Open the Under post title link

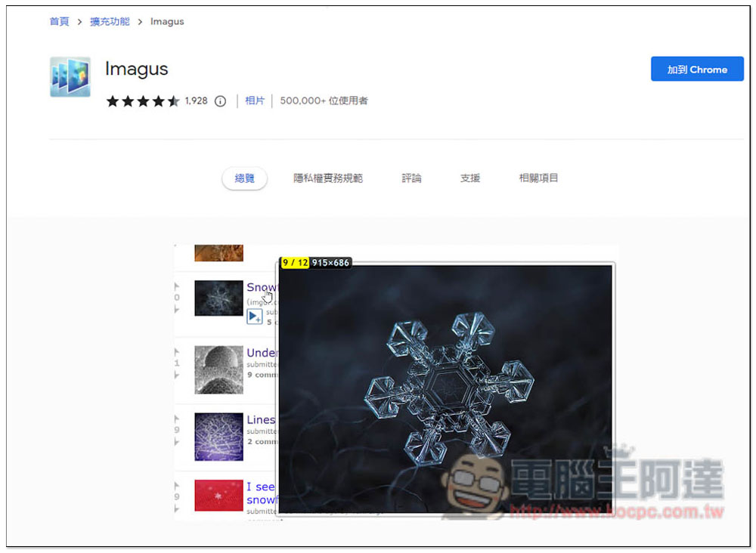click(x=262, y=353)
